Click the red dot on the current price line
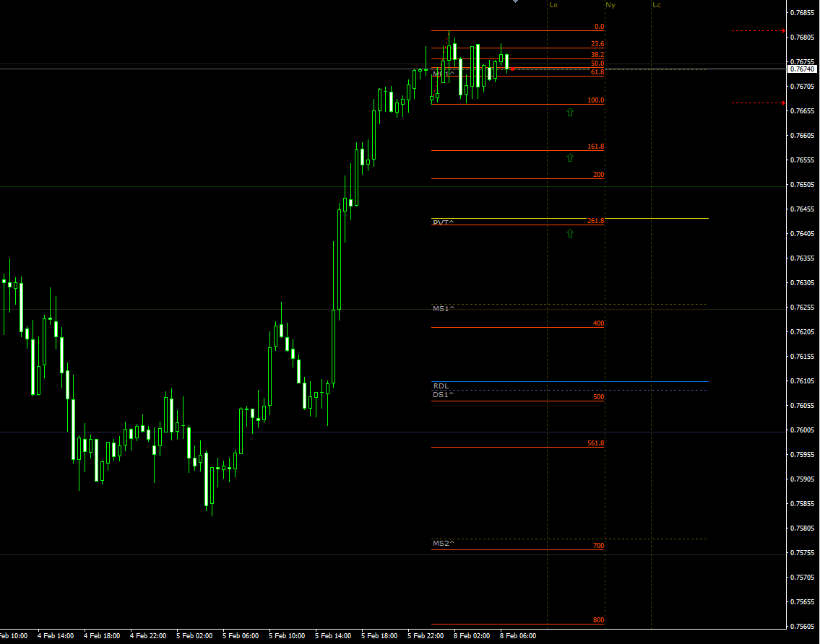820x644 pixels. coord(512,69)
